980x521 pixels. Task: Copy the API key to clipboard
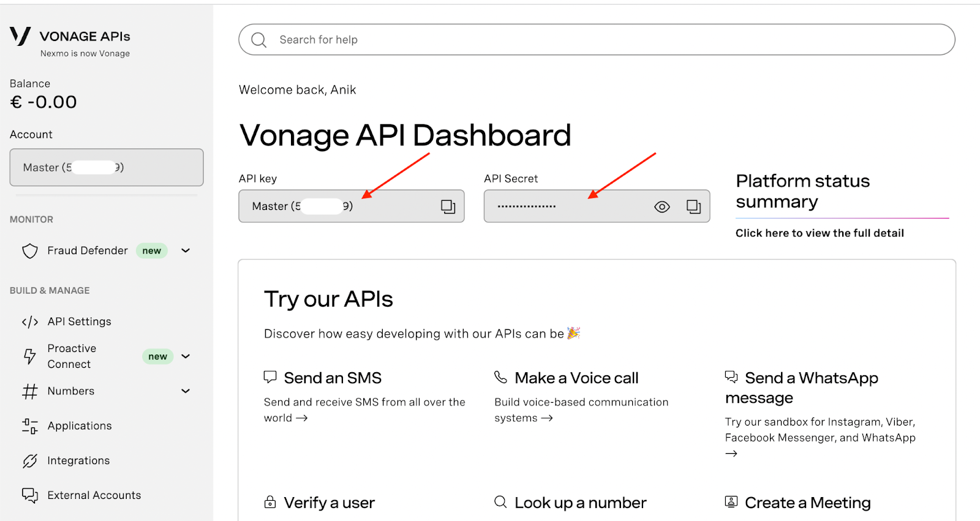tap(448, 207)
